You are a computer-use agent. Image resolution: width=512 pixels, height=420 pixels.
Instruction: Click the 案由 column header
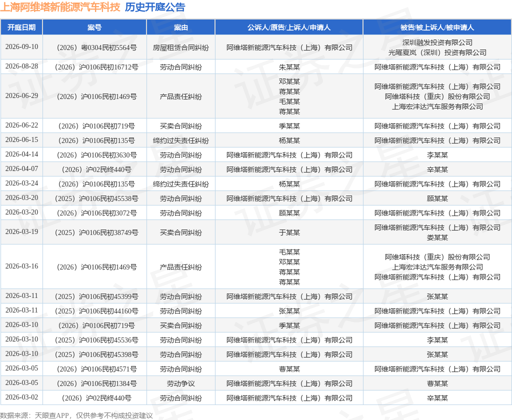pos(180,27)
